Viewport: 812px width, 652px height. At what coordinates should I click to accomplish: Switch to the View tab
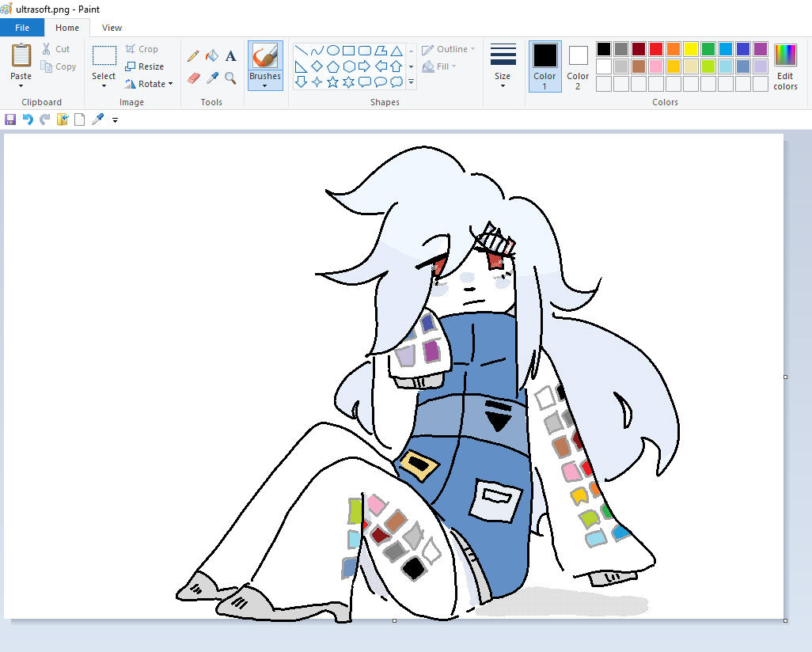(x=112, y=28)
